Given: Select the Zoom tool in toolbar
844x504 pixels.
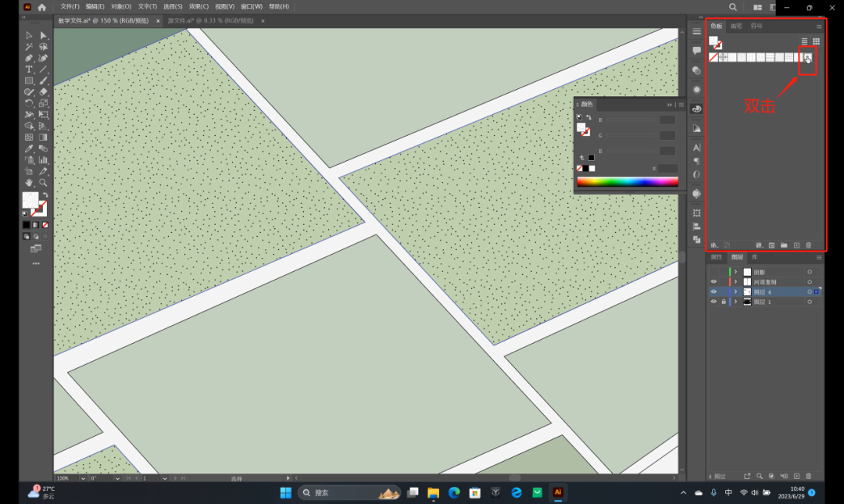Looking at the screenshot, I should [x=44, y=183].
